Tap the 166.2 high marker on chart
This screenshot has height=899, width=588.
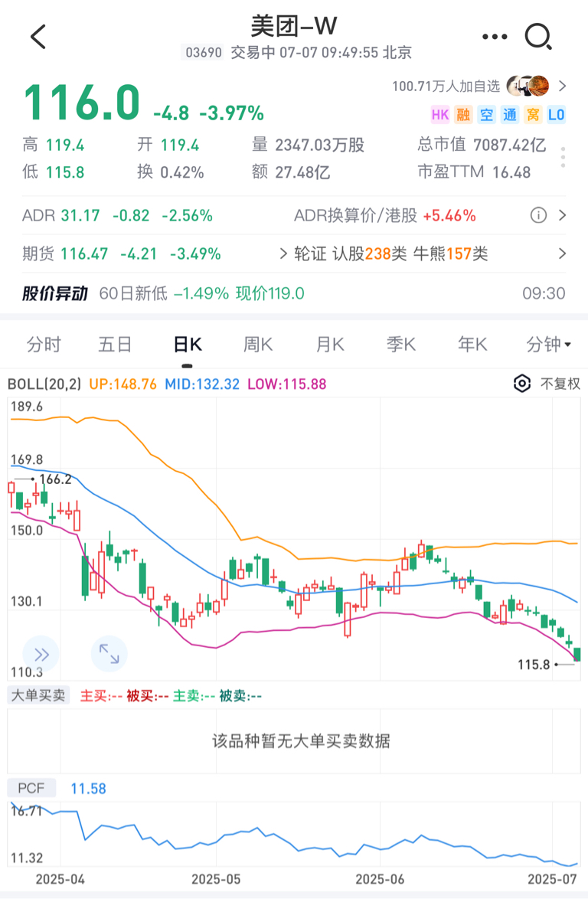pyautogui.click(x=56, y=479)
